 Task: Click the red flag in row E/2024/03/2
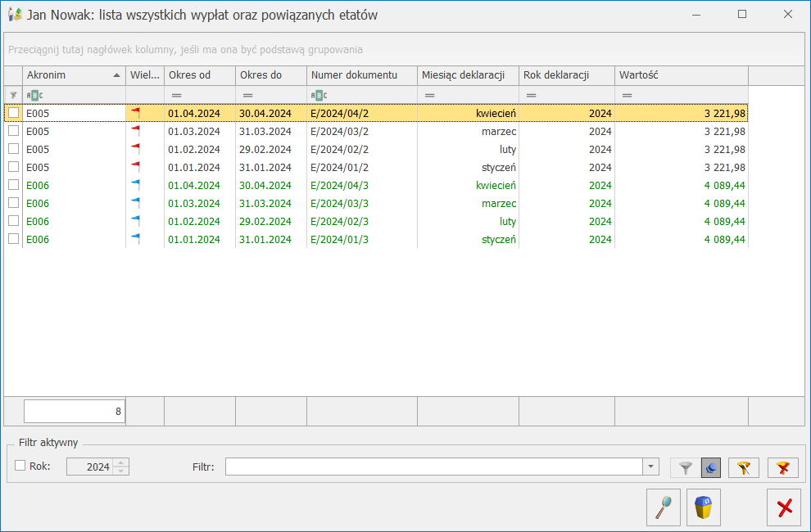click(x=135, y=130)
